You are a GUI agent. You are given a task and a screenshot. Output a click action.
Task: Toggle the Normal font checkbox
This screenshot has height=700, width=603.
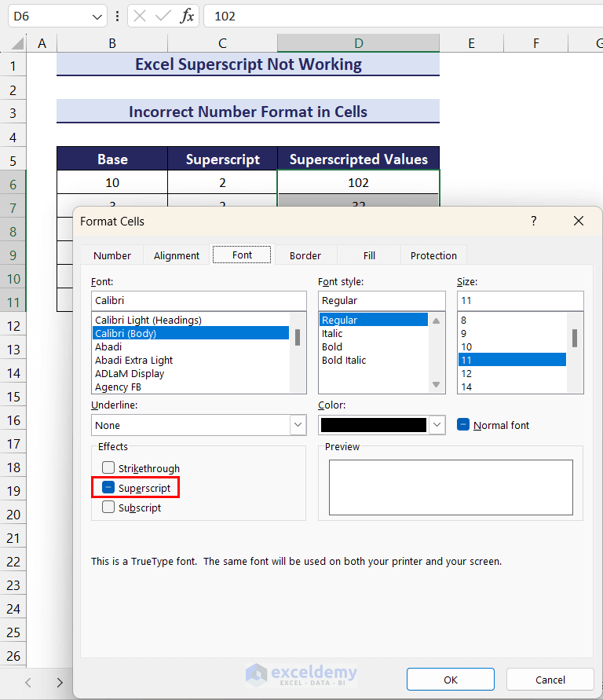point(463,424)
